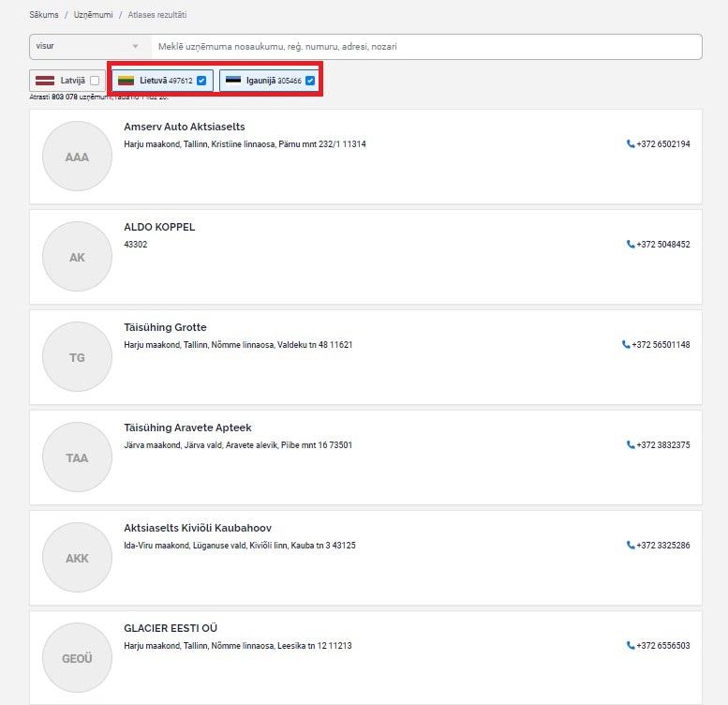The image size is (728, 705).
Task: Open the 'visur' search scope dropdown
Action: pyautogui.click(x=89, y=46)
